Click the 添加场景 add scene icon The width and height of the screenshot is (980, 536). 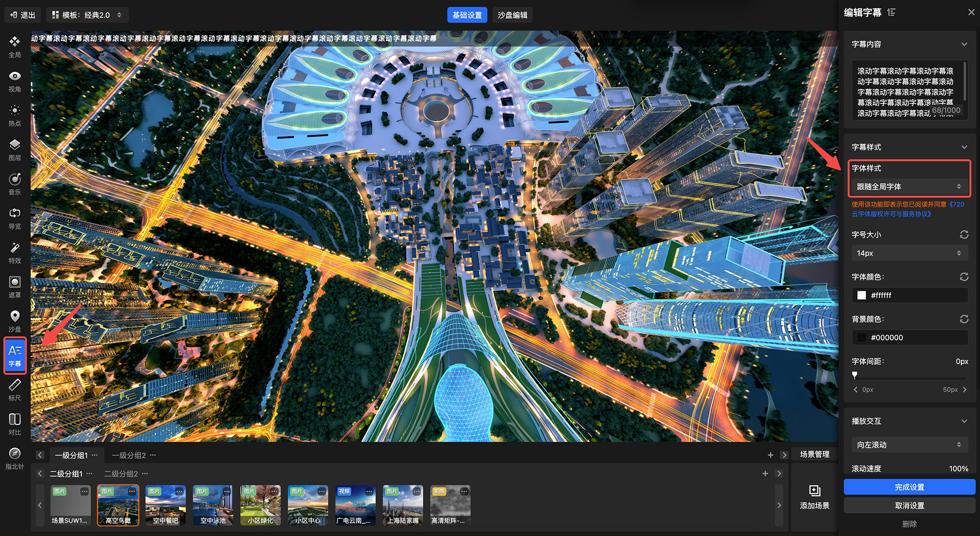[x=814, y=491]
